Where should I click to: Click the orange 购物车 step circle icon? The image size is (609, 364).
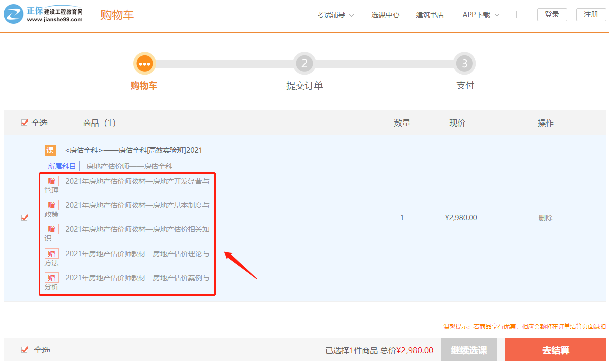point(144,64)
